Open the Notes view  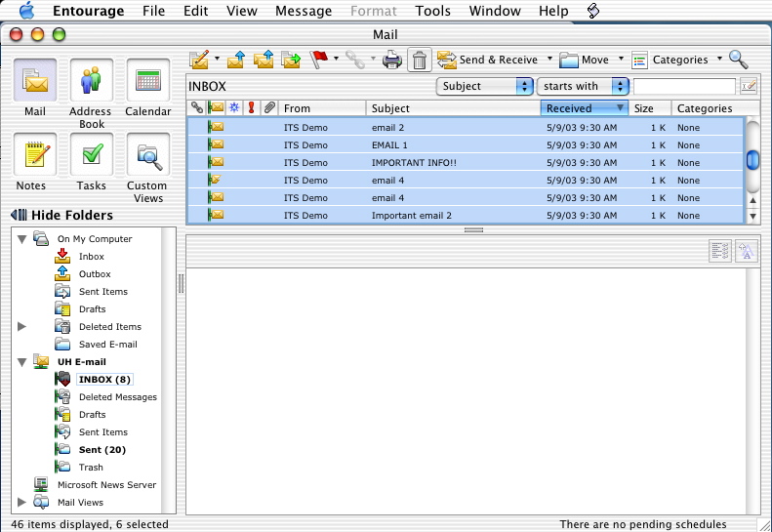click(x=35, y=154)
